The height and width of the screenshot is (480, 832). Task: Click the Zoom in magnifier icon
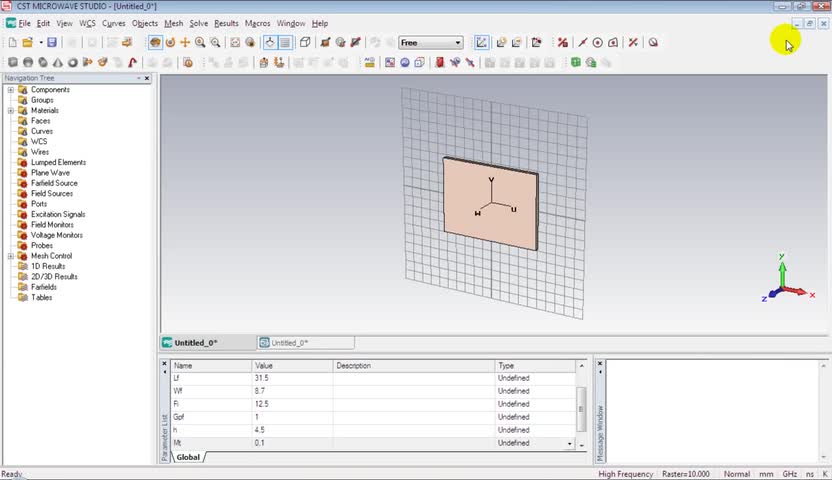[x=200, y=43]
